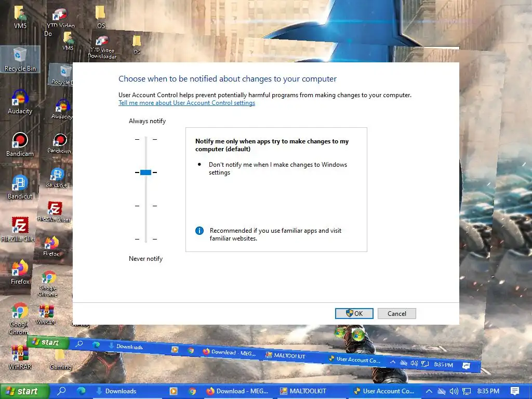The height and width of the screenshot is (399, 532).
Task: Launch Bandicam from the leftmost desktop column
Action: [20, 144]
